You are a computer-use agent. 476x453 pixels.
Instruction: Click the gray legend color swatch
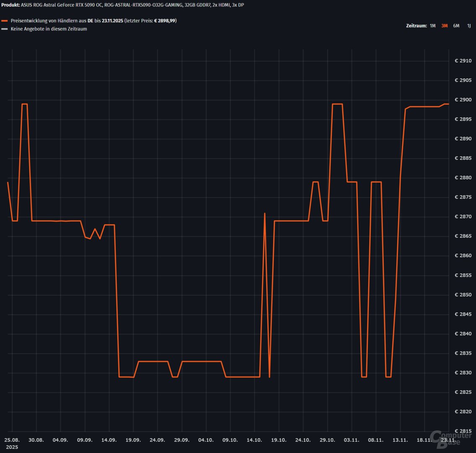pyautogui.click(x=5, y=29)
